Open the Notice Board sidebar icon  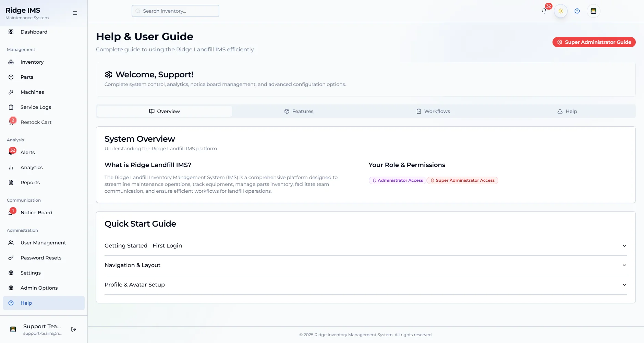tap(11, 213)
